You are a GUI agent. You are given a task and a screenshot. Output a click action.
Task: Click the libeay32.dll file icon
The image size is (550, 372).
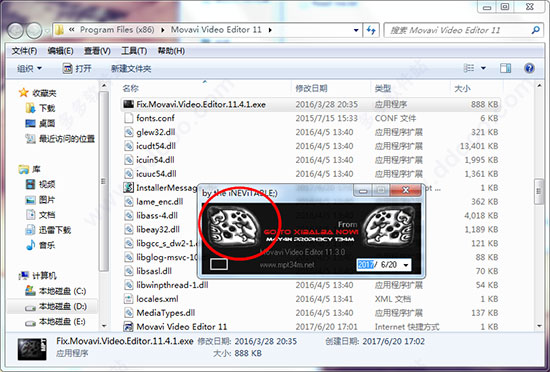tap(129, 229)
